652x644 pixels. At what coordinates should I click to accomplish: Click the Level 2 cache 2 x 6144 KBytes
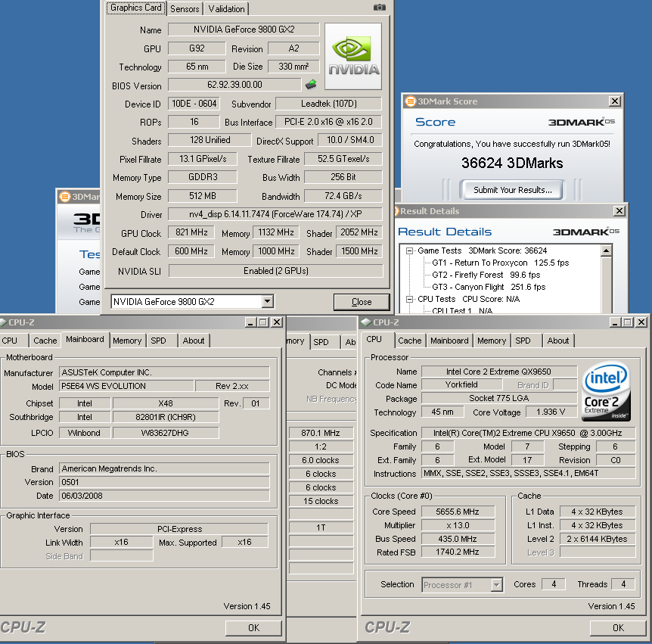[x=597, y=539]
